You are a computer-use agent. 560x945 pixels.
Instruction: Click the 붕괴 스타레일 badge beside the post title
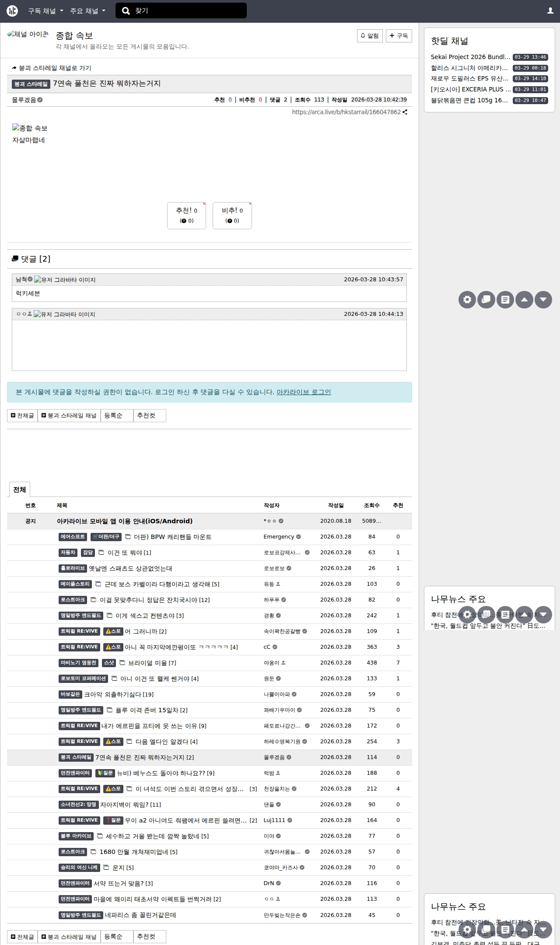(x=31, y=84)
